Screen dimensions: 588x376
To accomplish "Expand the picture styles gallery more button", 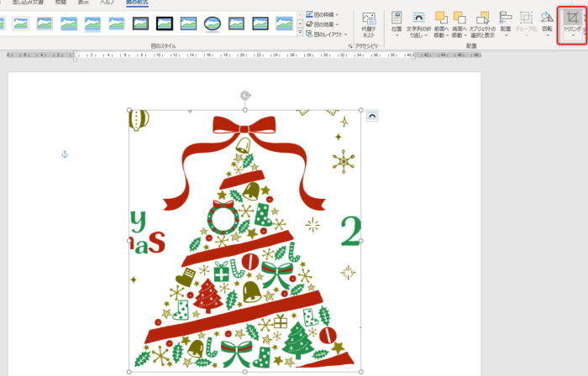I will [x=300, y=34].
